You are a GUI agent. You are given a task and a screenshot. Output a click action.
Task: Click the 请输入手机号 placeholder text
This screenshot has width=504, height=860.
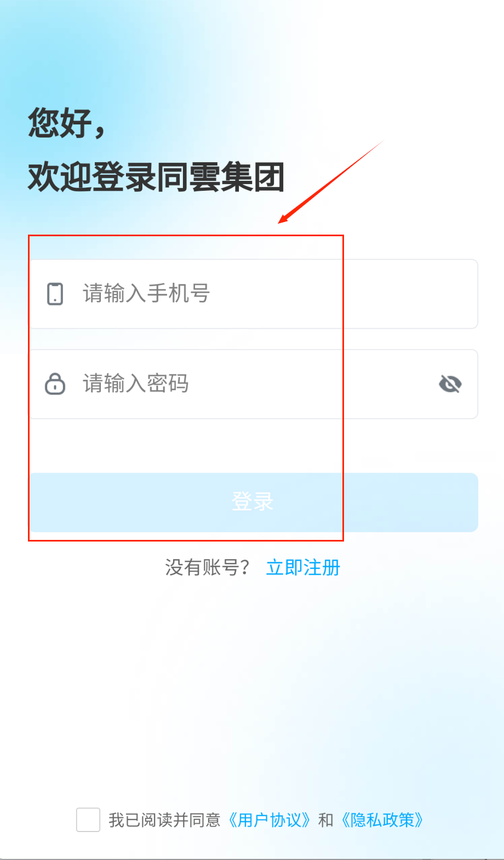click(x=146, y=293)
